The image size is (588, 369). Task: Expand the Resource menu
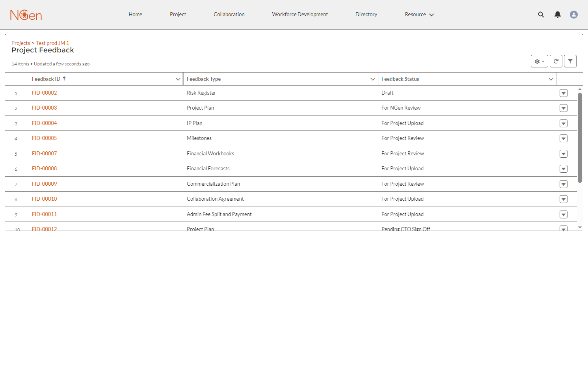[x=419, y=15]
